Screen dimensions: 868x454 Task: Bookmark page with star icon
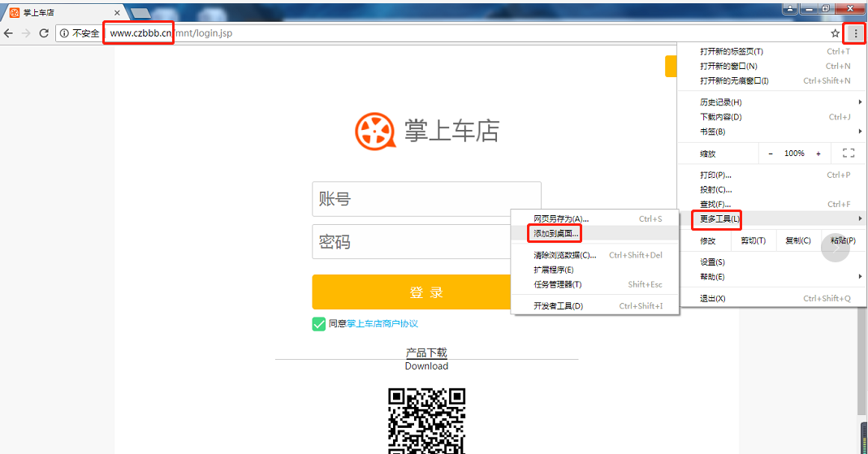[835, 33]
